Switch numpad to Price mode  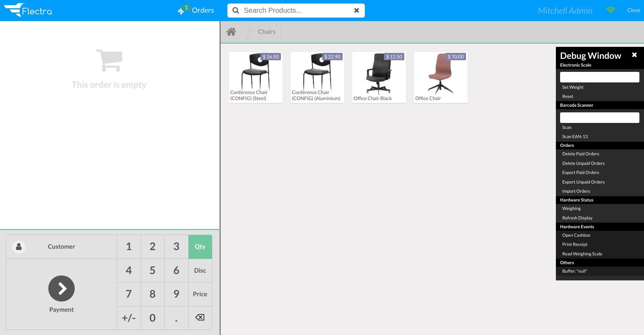point(200,294)
